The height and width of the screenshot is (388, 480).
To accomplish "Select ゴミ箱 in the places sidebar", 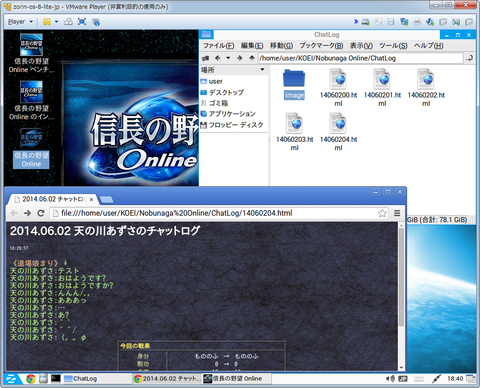I will pyautogui.click(x=215, y=103).
